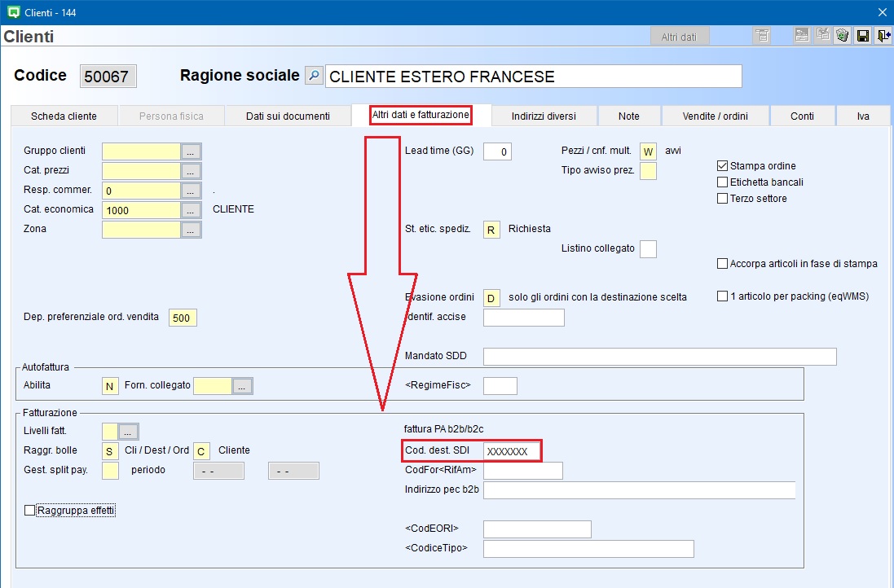Click Pezzi / cnf. mult. field W
The height and width of the screenshot is (588, 894).
coord(648,151)
